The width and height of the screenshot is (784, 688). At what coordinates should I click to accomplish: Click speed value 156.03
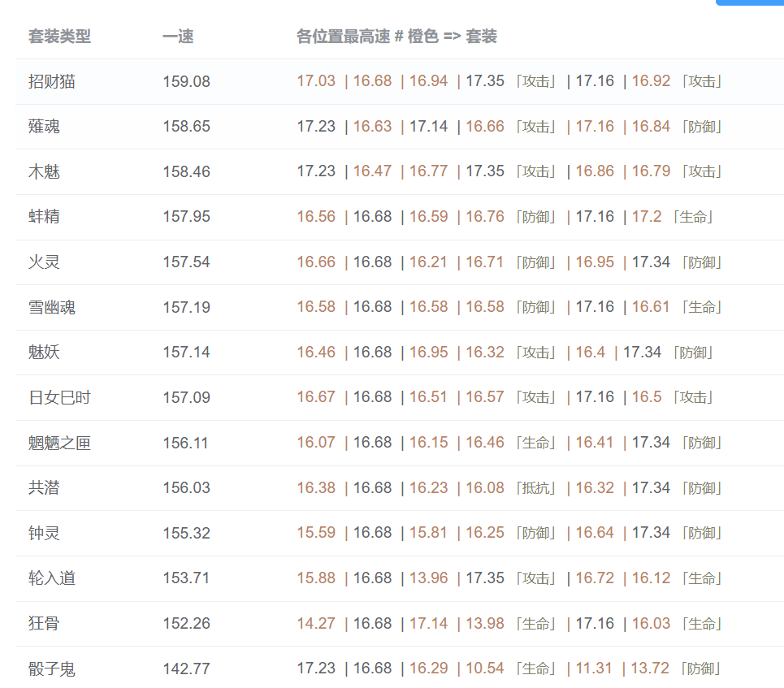tap(187, 487)
